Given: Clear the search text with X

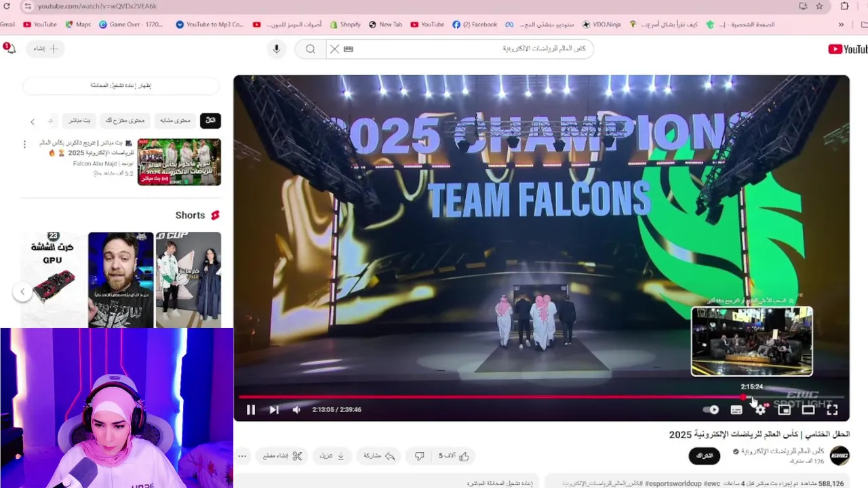Looking at the screenshot, I should [x=334, y=49].
